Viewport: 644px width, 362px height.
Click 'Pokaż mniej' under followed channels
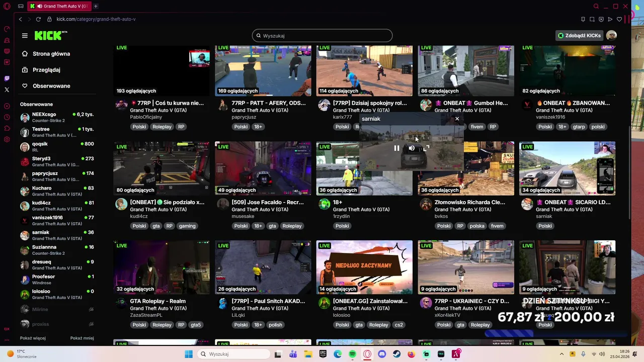click(82, 338)
